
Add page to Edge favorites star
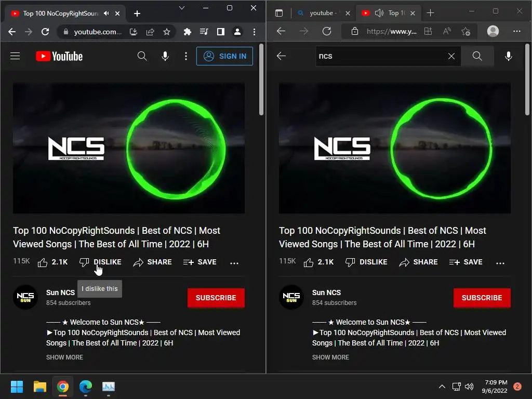tap(466, 32)
